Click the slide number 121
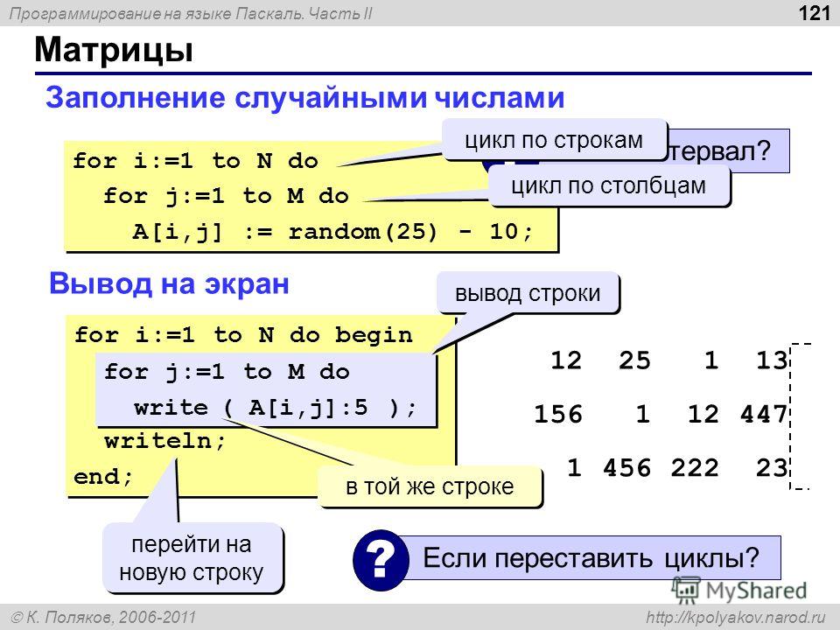840x630 pixels. (x=815, y=13)
